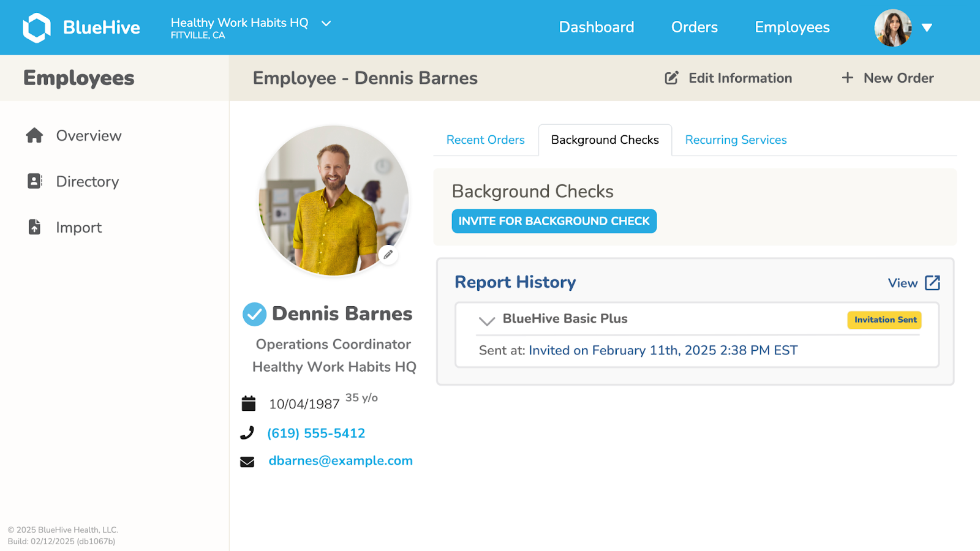Click the Overview home icon
This screenshot has height=551, width=980.
pos(34,135)
